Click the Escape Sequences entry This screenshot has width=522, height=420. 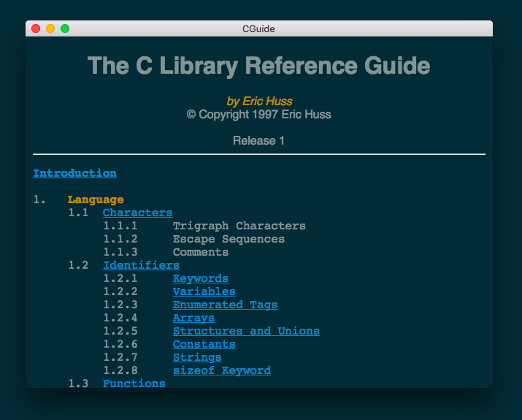(x=229, y=239)
